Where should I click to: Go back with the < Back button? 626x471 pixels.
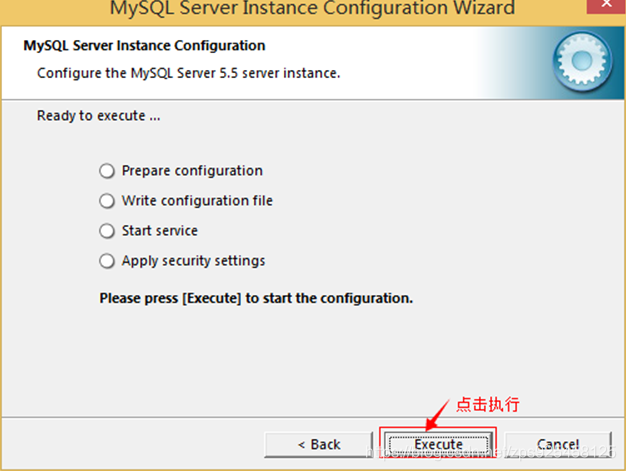pos(319,444)
